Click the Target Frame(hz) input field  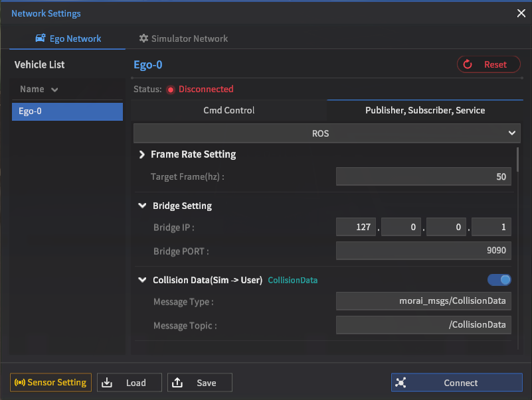(423, 176)
